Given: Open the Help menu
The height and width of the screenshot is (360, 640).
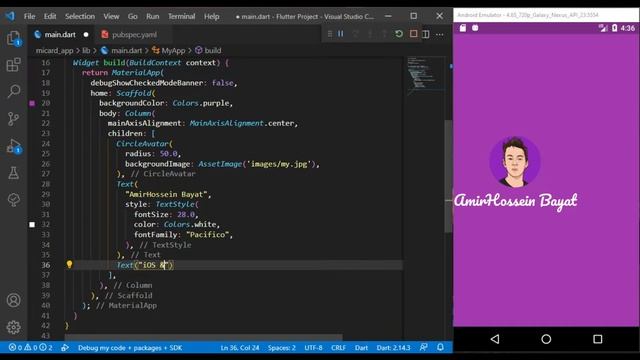Looking at the screenshot, I should pyautogui.click(x=211, y=16).
